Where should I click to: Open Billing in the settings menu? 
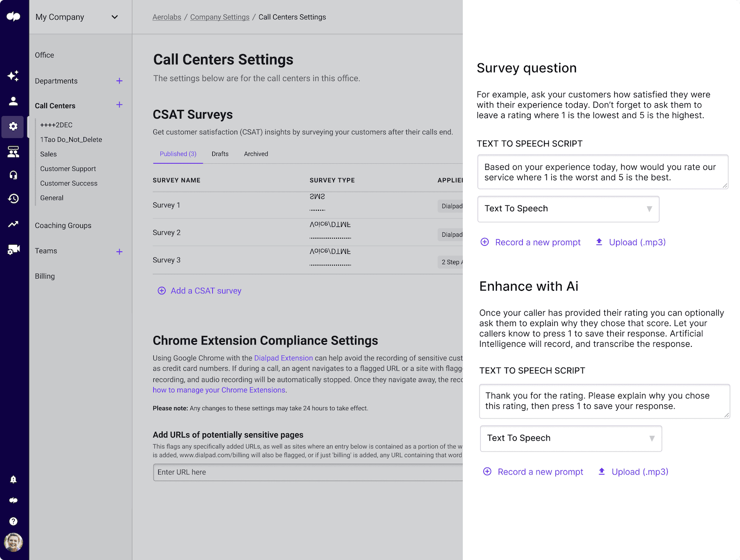45,276
